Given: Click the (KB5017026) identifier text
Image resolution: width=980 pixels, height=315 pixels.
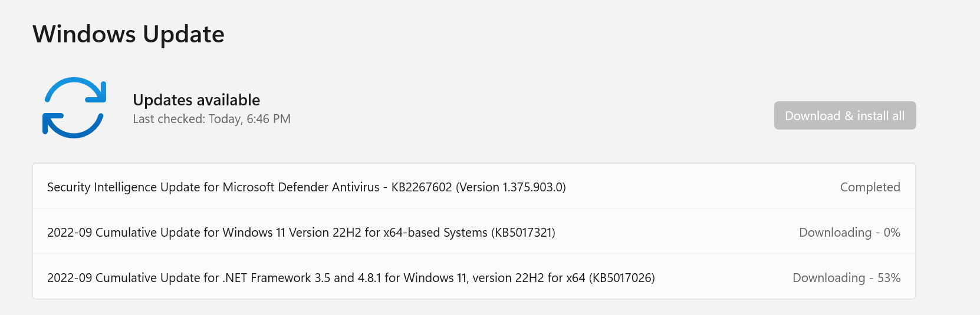Looking at the screenshot, I should point(622,278).
